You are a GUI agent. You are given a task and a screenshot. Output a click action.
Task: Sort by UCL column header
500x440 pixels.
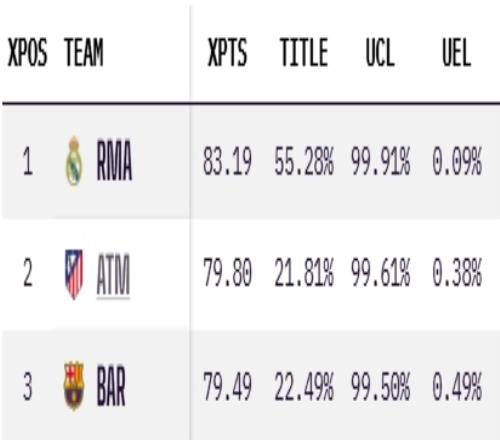point(380,52)
